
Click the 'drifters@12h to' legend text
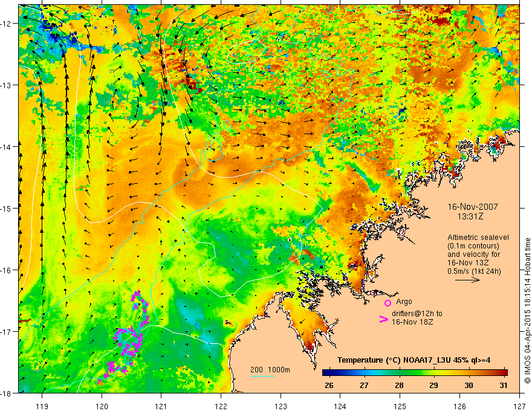click(x=417, y=314)
